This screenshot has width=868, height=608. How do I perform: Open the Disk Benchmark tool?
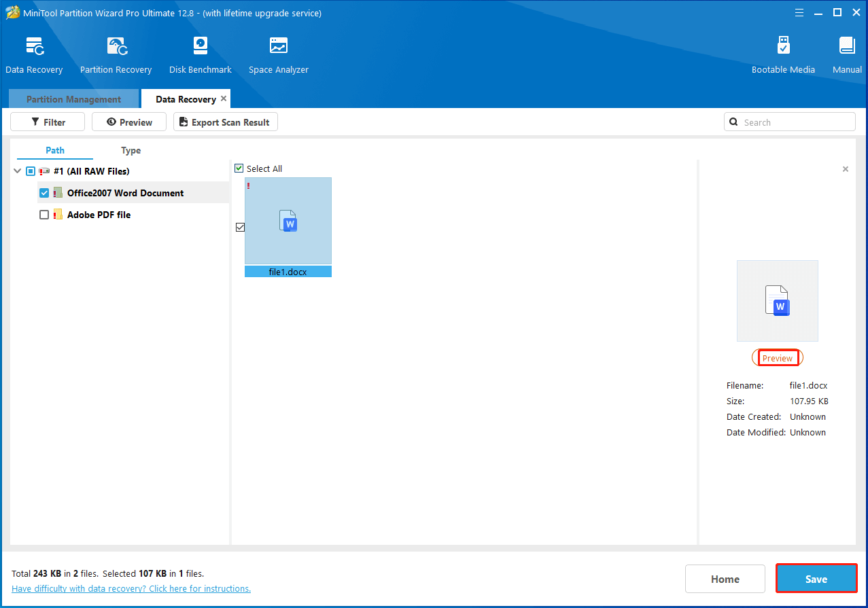click(x=201, y=56)
